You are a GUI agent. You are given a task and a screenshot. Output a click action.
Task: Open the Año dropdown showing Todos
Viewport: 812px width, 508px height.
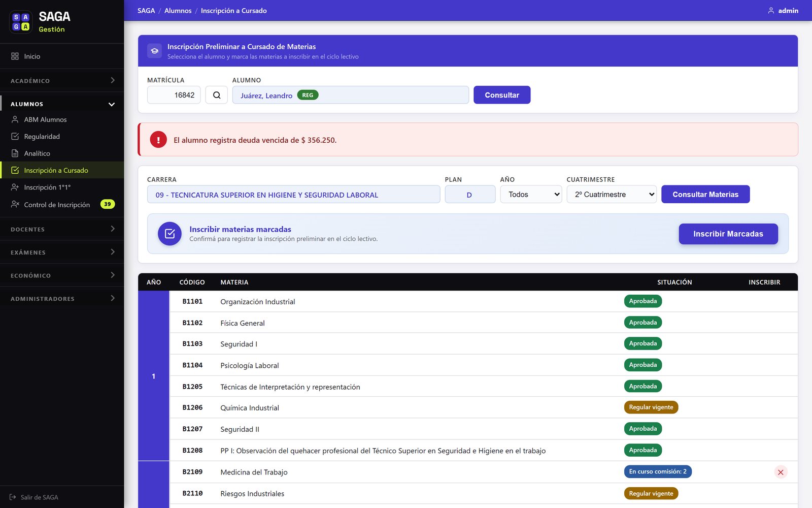pyautogui.click(x=531, y=195)
